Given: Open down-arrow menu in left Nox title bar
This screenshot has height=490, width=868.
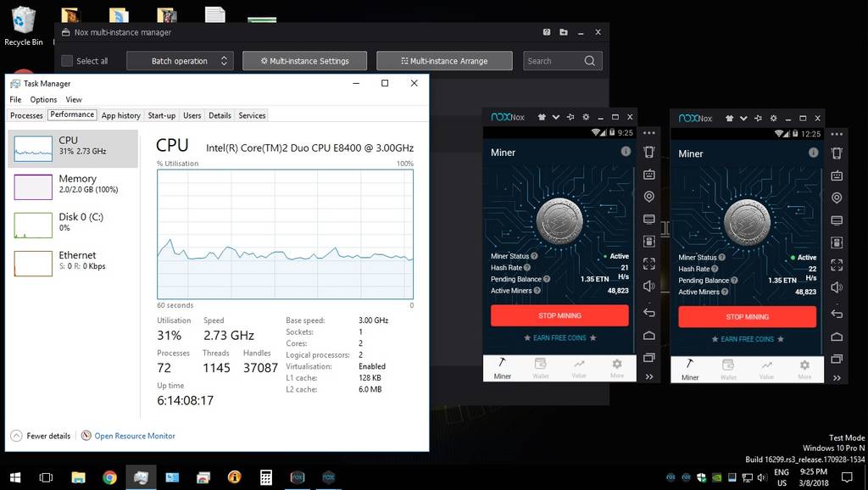Looking at the screenshot, I should point(556,117).
